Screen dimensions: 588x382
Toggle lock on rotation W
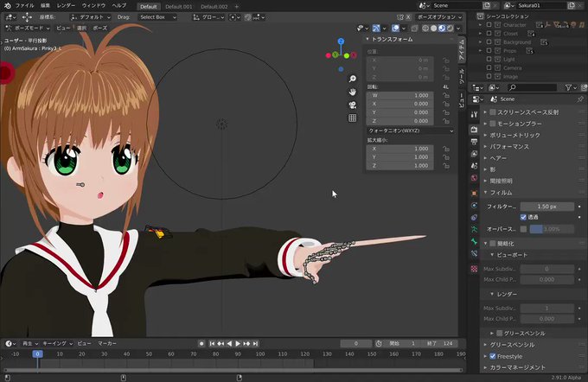pos(446,95)
